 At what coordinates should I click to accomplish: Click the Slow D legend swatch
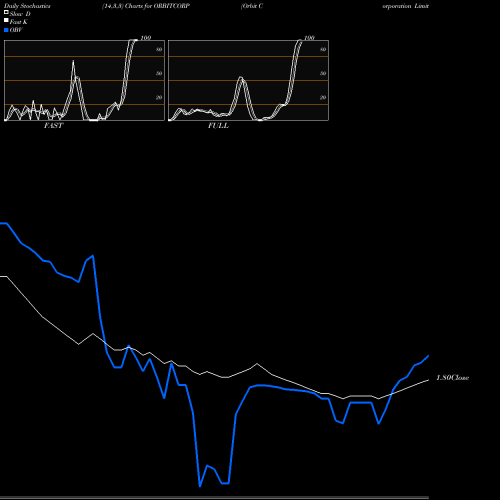pos(6,12)
